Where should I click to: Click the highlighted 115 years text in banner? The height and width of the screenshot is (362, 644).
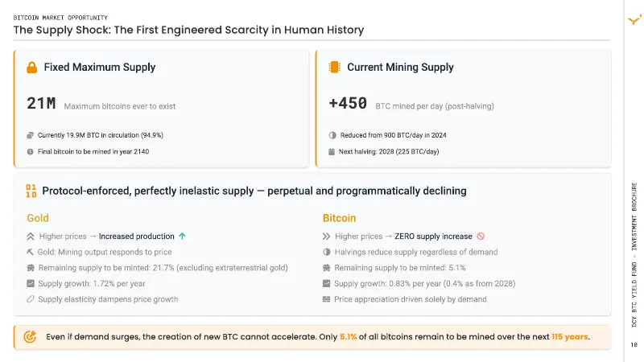pos(570,336)
